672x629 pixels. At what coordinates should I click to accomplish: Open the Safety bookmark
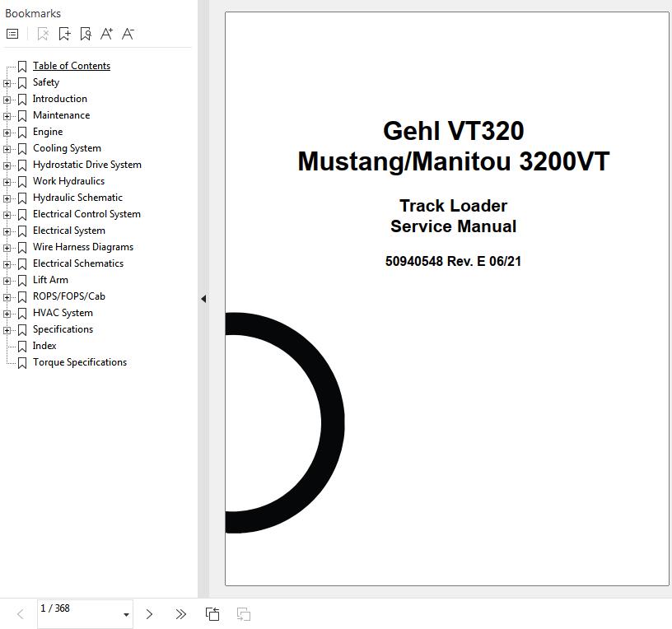coord(46,82)
